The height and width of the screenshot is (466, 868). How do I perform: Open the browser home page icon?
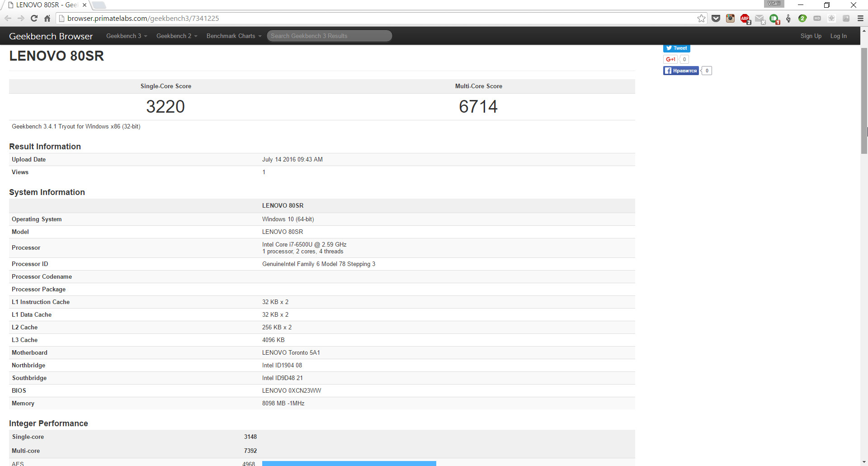47,19
